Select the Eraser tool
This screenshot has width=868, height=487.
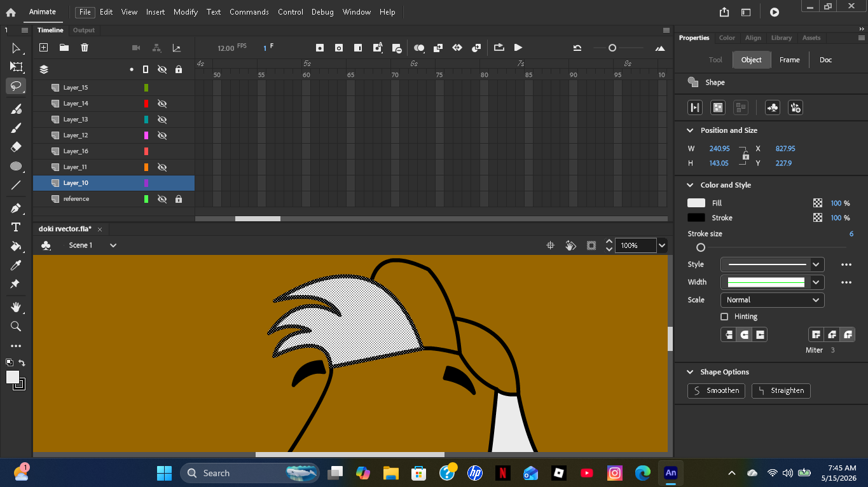pyautogui.click(x=16, y=147)
